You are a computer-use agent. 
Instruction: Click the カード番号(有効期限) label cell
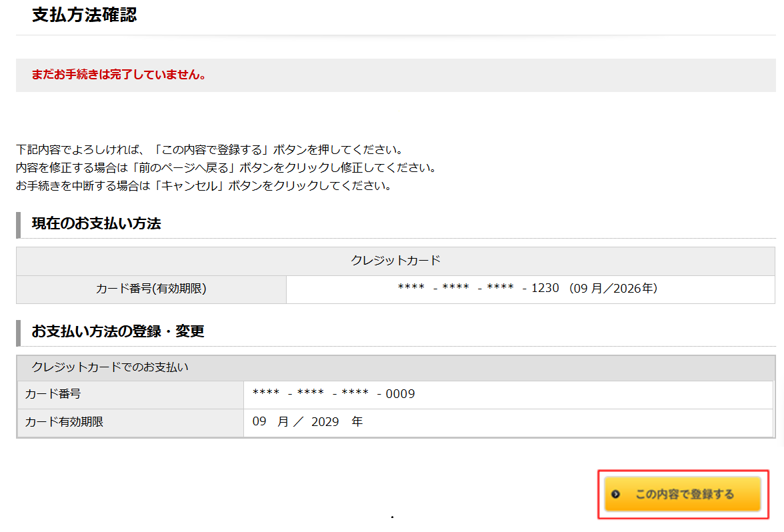[x=151, y=289]
